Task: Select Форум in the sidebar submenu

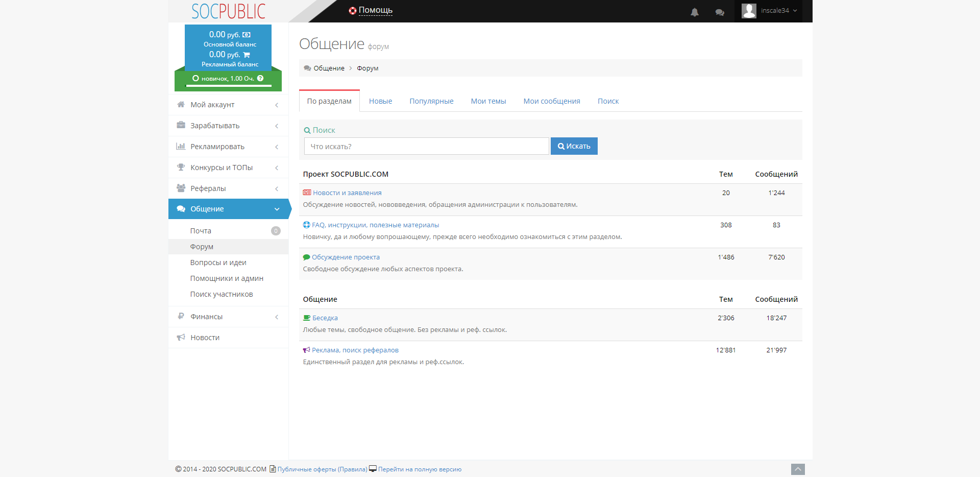Action: click(x=228, y=247)
